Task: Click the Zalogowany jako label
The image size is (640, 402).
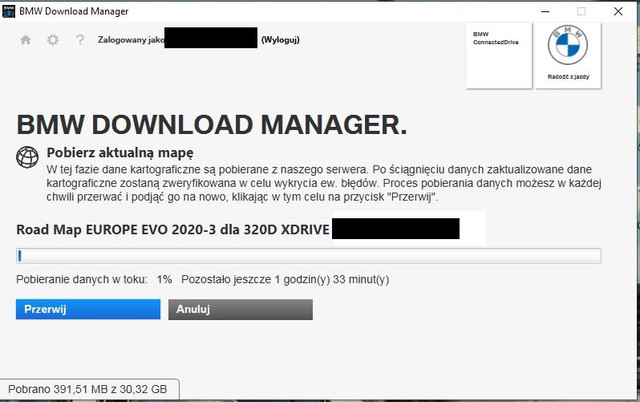Action: (x=131, y=40)
